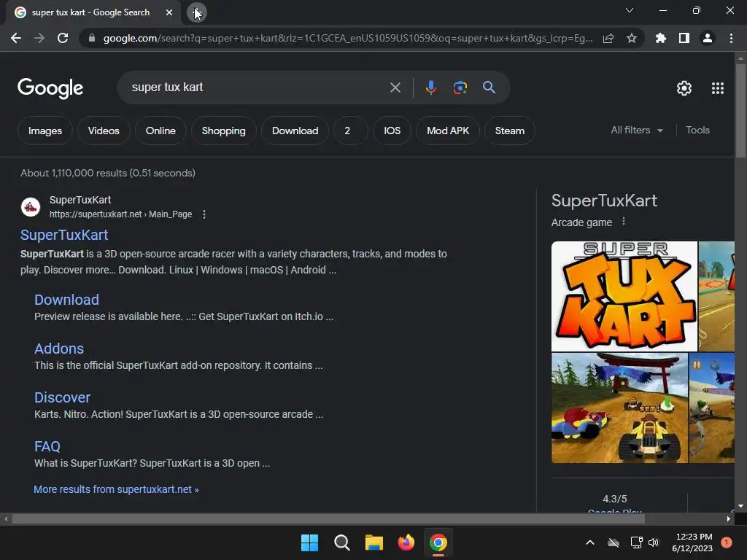Image resolution: width=747 pixels, height=560 pixels.
Task: Open the Chrome side panel
Action: pos(684,38)
